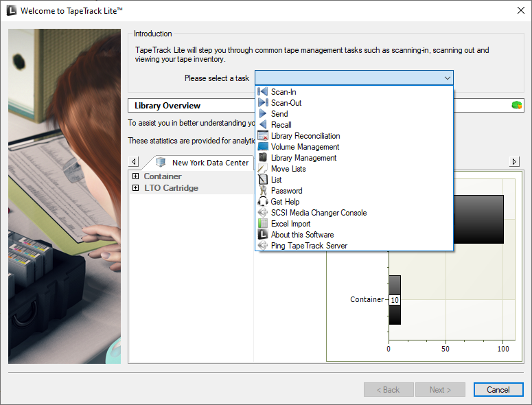The image size is (532, 405).
Task: Click the Library Overview heading
Action: pyautogui.click(x=167, y=106)
